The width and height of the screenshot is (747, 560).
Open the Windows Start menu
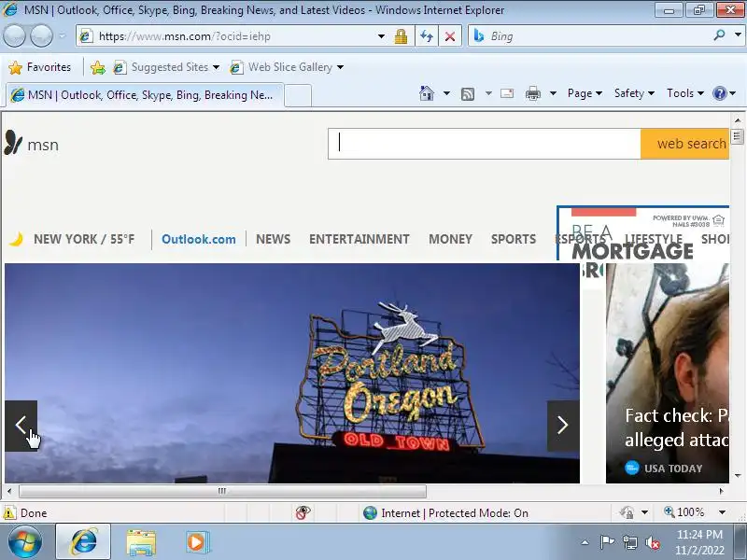tap(25, 542)
